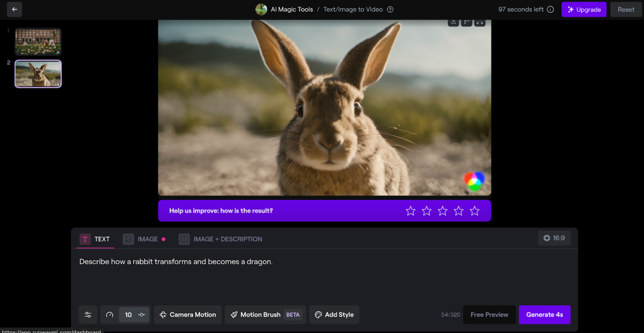Open the Add Style options

click(x=334, y=315)
